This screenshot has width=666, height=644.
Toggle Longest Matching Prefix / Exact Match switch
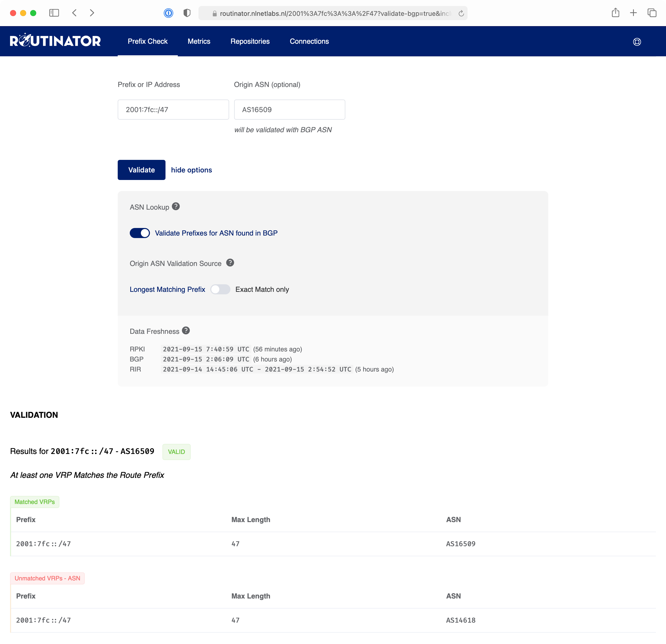[220, 289]
